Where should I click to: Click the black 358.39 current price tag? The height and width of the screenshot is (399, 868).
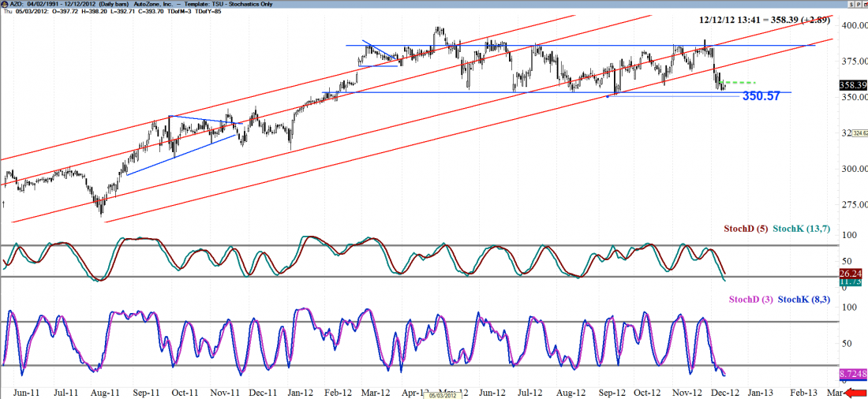click(852, 84)
